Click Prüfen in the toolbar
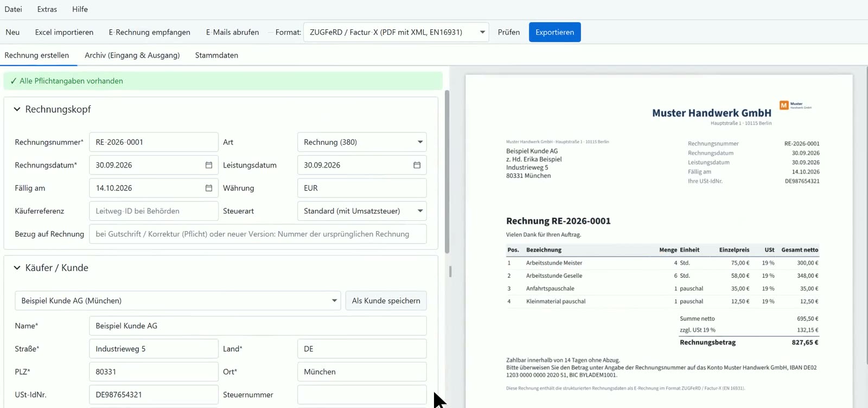Viewport: 868px width, 408px height. click(x=509, y=32)
